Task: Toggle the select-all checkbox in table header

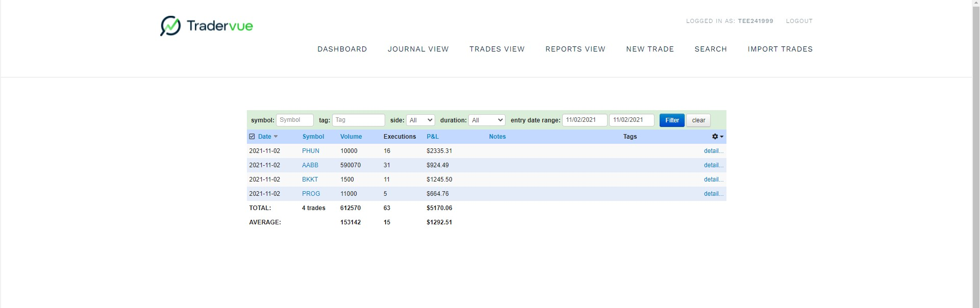Action: coord(252,137)
